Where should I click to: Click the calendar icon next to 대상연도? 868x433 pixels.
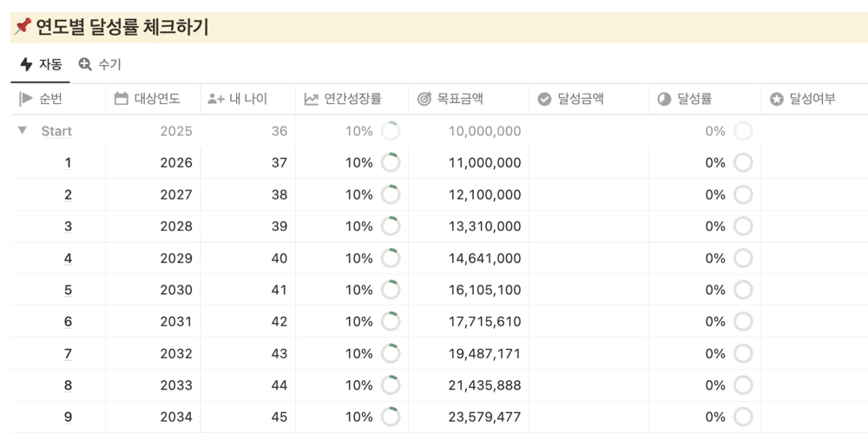(x=121, y=99)
